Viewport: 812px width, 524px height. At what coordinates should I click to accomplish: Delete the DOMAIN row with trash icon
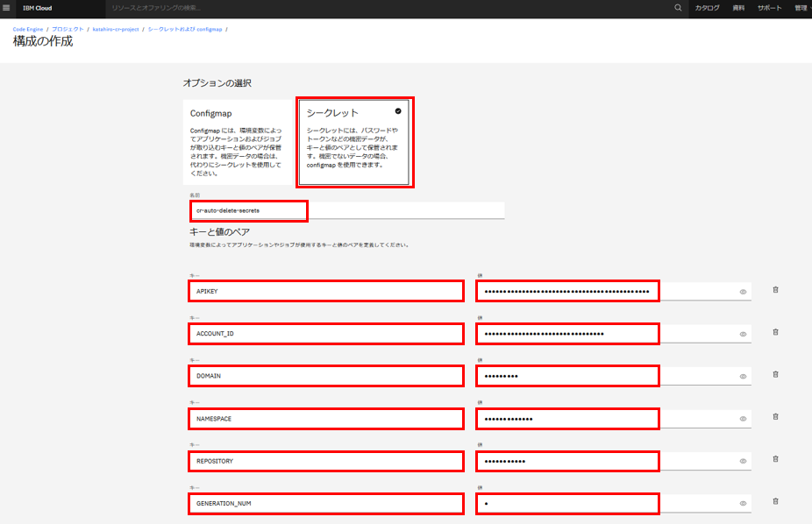pos(775,374)
